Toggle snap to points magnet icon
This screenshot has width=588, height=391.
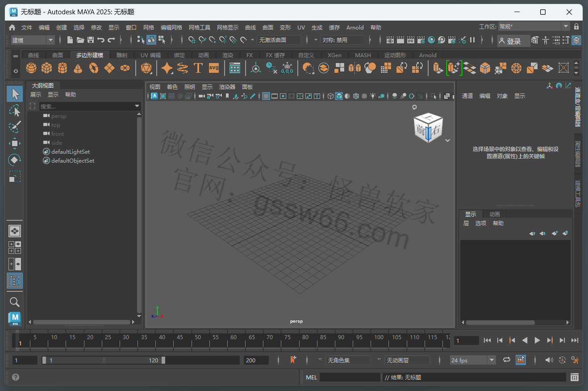213,40
